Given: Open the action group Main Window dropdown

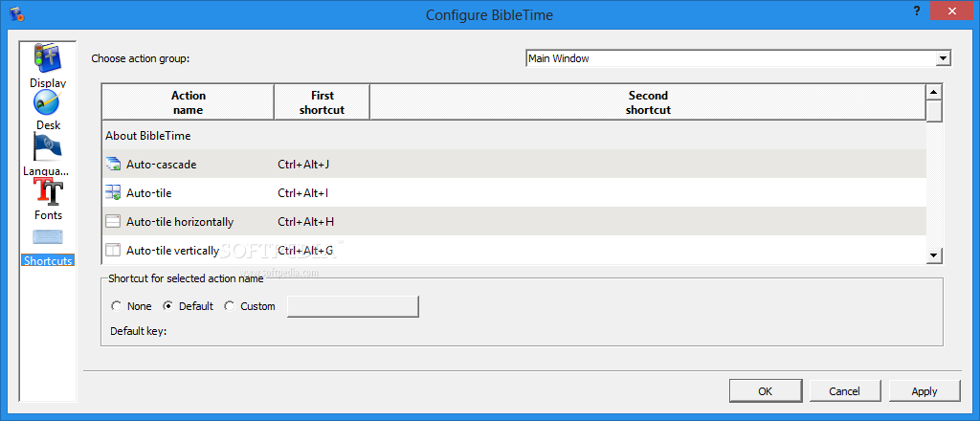Looking at the screenshot, I should [x=738, y=58].
